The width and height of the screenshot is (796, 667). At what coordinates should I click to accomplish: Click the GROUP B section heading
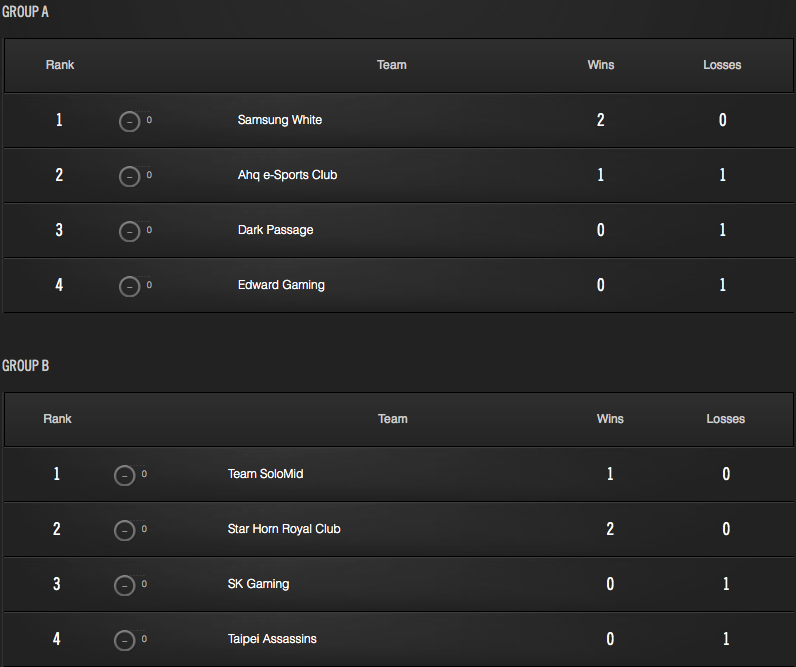point(25,365)
